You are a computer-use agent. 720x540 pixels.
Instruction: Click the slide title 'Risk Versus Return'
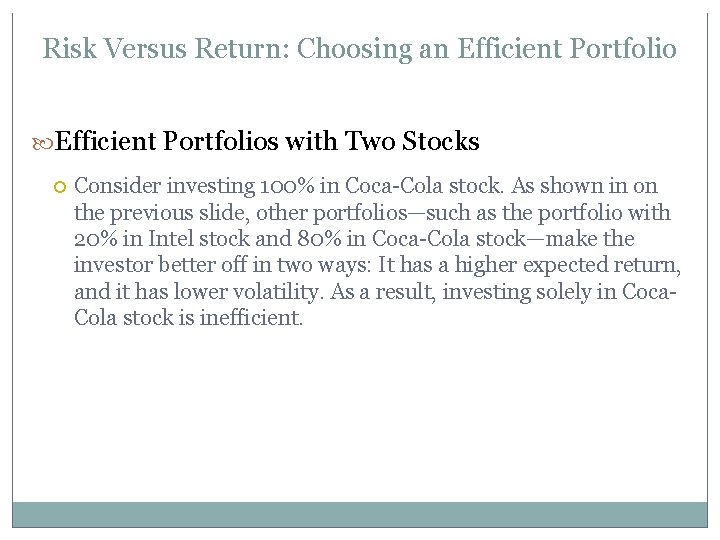point(360,48)
